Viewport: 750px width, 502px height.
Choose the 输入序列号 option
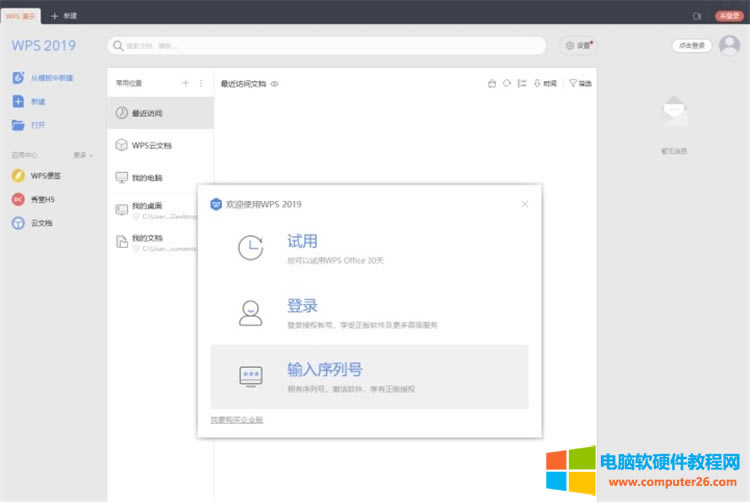[369, 377]
